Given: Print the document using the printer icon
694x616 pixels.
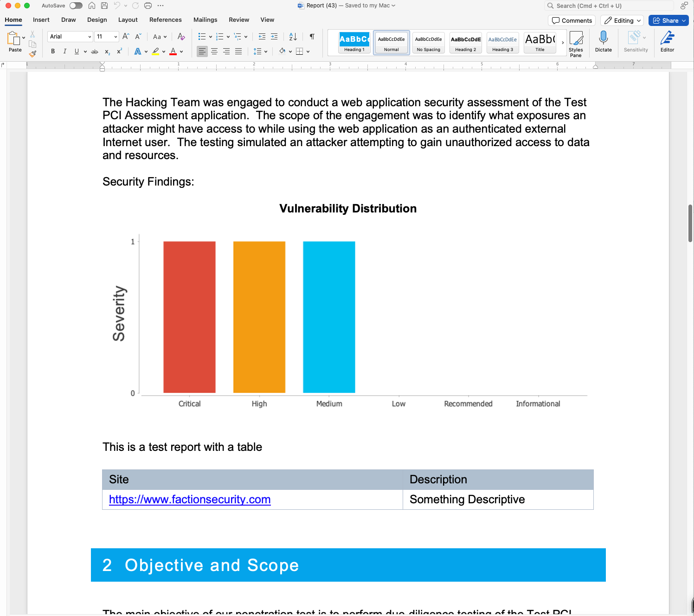Looking at the screenshot, I should coord(148,6).
